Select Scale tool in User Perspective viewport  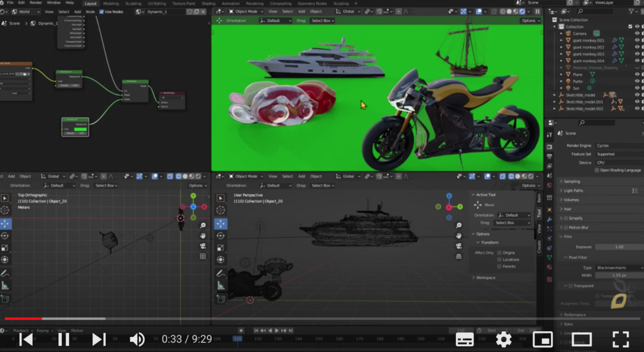pos(221,247)
